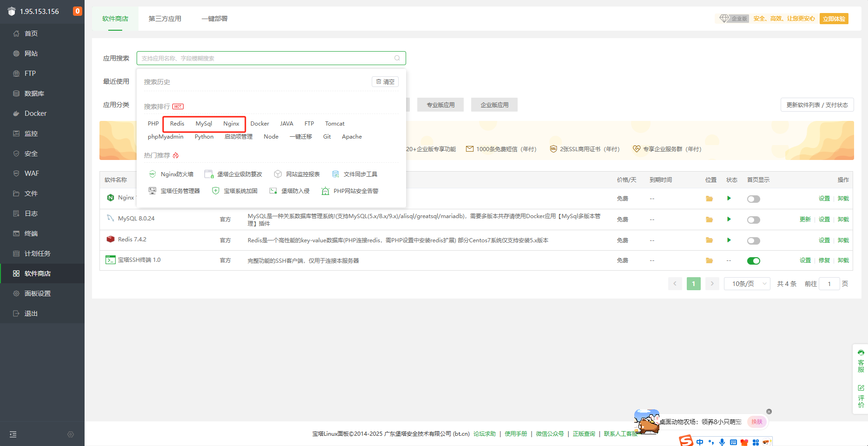Select phpMyadmin in search ranking
Viewport: 868px width, 446px height.
click(165, 137)
